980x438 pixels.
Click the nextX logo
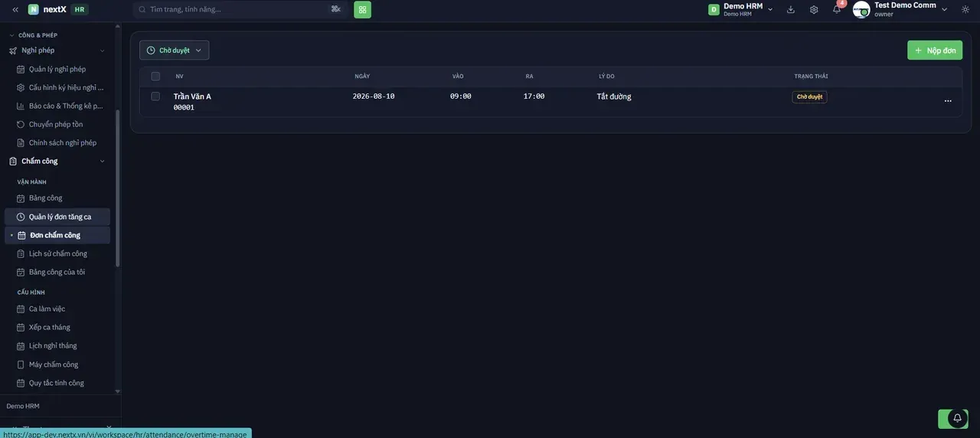point(47,9)
